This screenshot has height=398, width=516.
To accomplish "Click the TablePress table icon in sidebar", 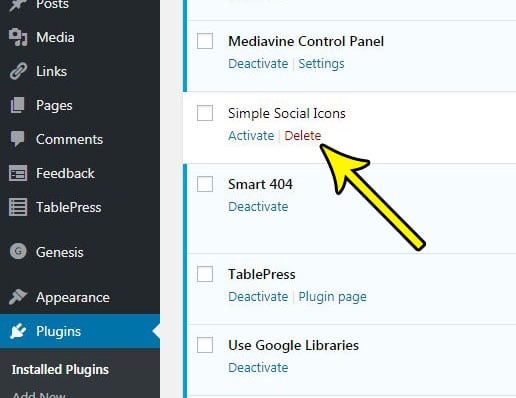I will [x=18, y=207].
